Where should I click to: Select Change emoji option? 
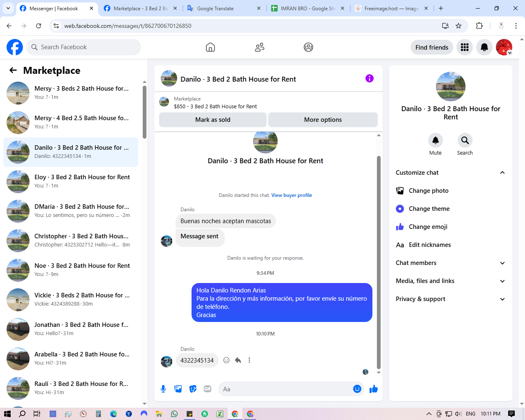[x=451, y=227]
